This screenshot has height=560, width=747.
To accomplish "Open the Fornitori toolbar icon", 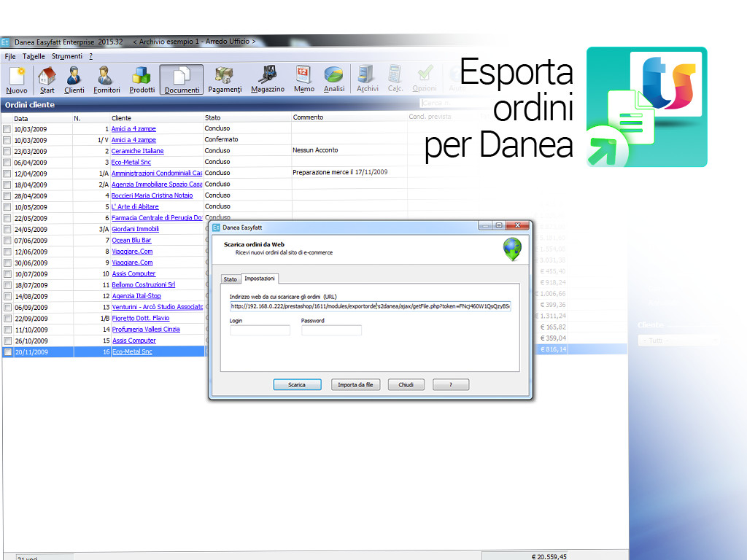I will pos(107,79).
